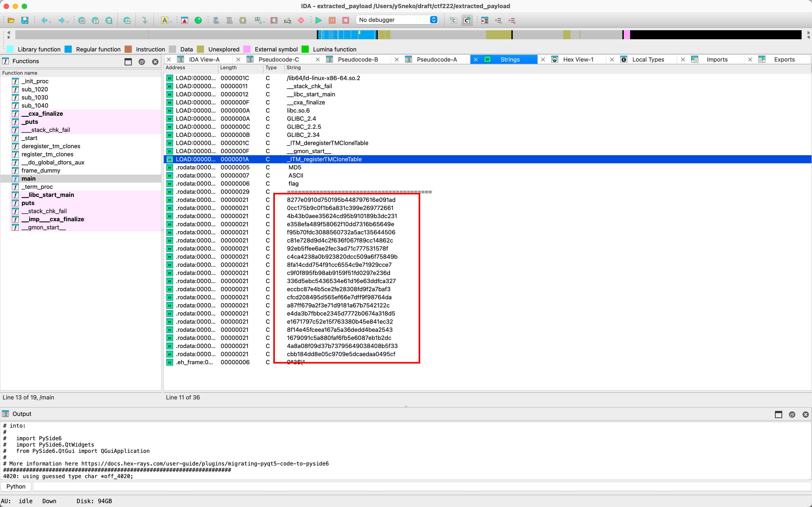This screenshot has height=507, width=812.
Task: Float the Functions panel window
Action: coord(142,61)
